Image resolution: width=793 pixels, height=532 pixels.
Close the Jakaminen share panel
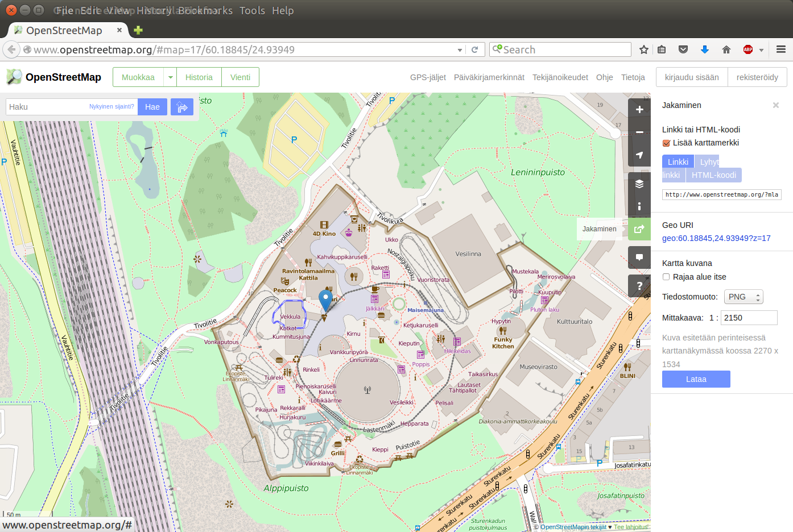(x=775, y=105)
